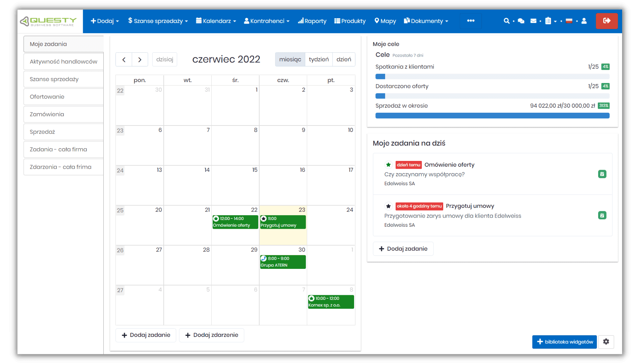Viewport: 640px width, 364px height.
Task: Click Dodaj zdarzenie button
Action: tap(212, 335)
